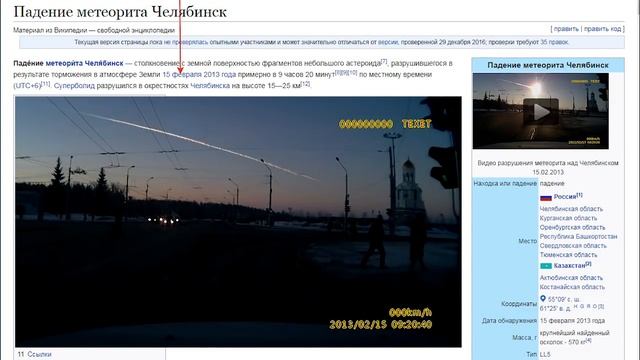Click footnote [11] after UTC+6
The image size is (640, 360).
(46, 84)
